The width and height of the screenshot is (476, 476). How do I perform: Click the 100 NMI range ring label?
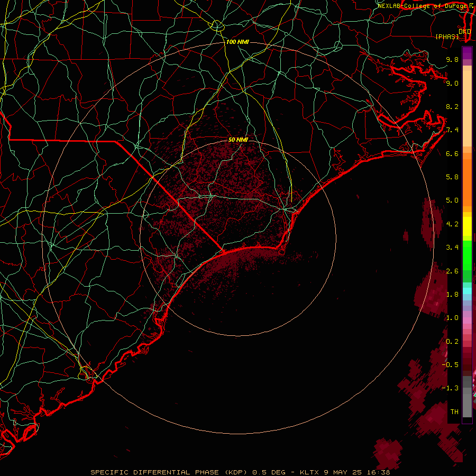pos(237,42)
